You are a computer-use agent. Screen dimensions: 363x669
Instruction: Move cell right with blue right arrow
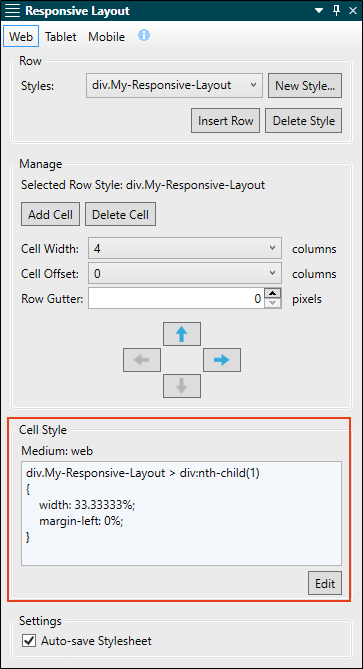(222, 360)
